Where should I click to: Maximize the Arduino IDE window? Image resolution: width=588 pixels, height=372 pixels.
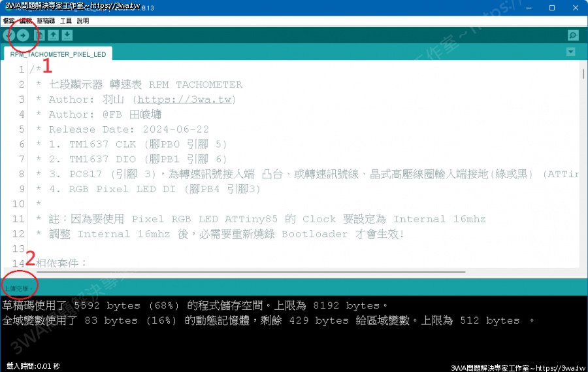point(552,8)
